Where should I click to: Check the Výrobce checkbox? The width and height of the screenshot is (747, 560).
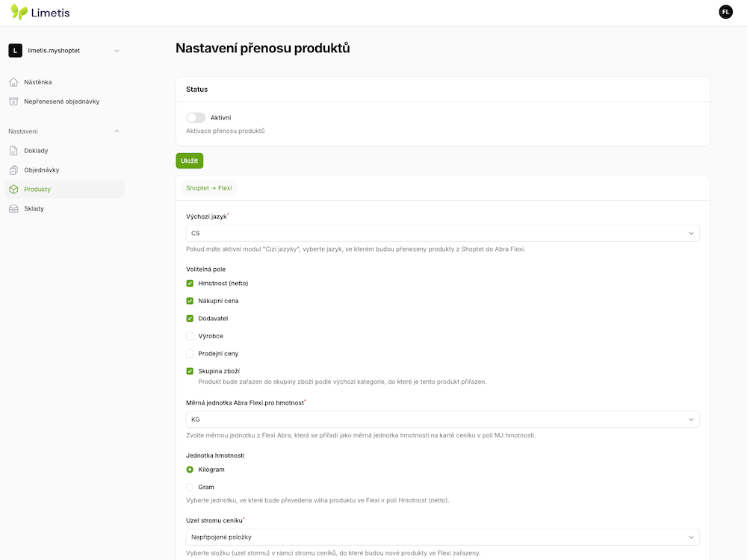click(190, 336)
